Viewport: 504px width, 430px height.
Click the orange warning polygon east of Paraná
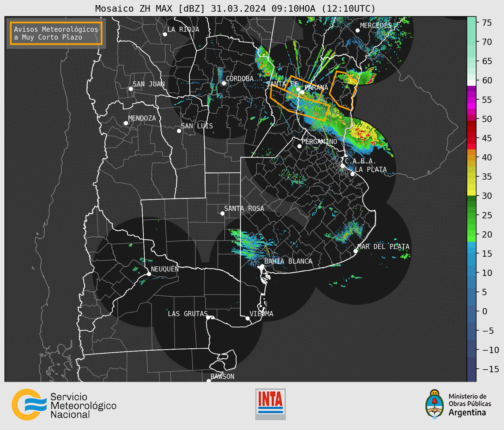[x=343, y=90]
